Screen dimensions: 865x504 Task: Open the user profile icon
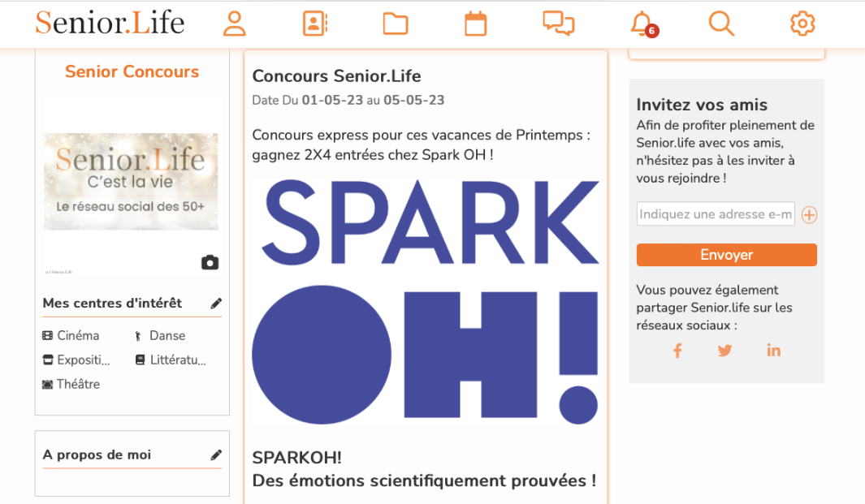[x=235, y=24]
